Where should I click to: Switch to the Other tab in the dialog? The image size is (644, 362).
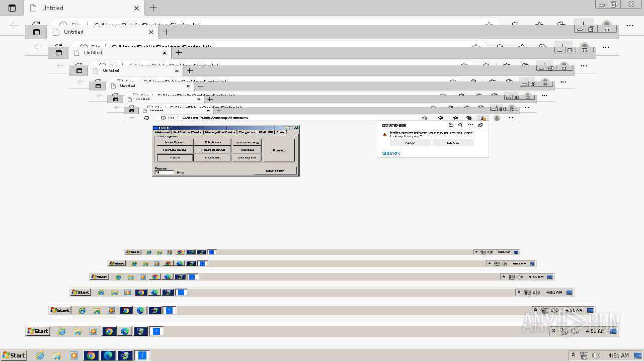tap(280, 132)
